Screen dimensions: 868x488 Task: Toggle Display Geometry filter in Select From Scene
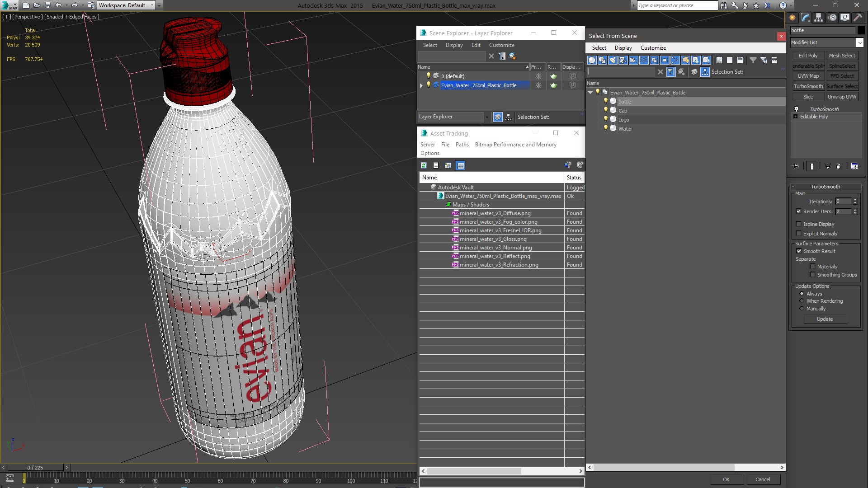point(592,60)
